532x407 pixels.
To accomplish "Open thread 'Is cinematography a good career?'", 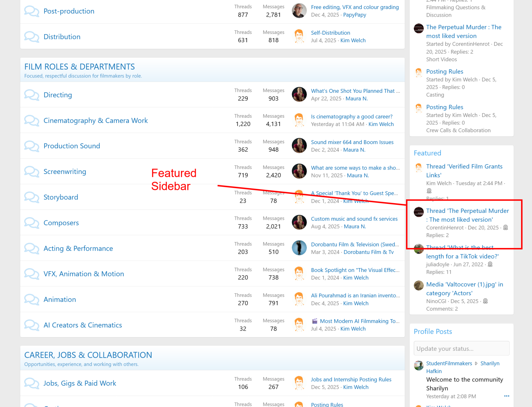I will (351, 116).
